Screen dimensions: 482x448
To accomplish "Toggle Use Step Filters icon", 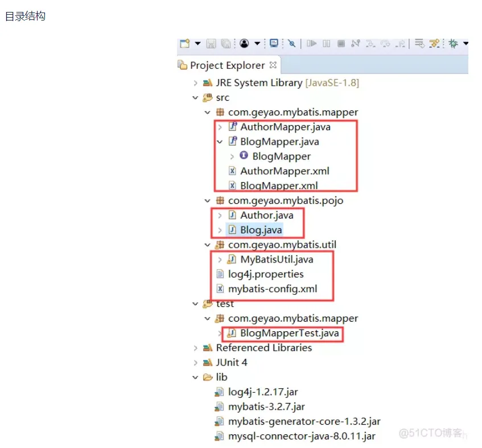I will tap(434, 44).
